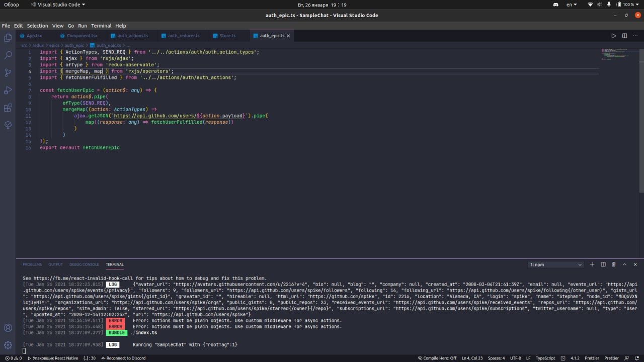Open the Run and Debug view
This screenshot has height=362, width=644.
[8, 90]
